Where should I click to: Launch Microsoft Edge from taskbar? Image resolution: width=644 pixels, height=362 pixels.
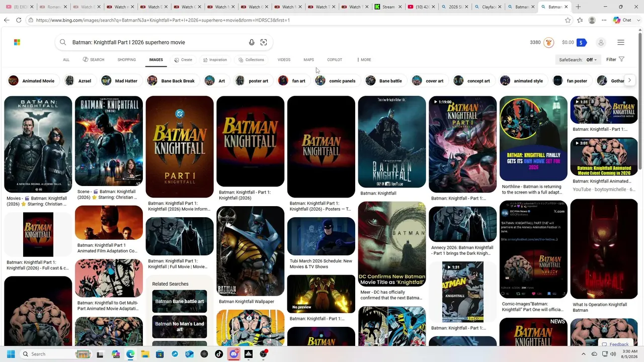point(130,354)
